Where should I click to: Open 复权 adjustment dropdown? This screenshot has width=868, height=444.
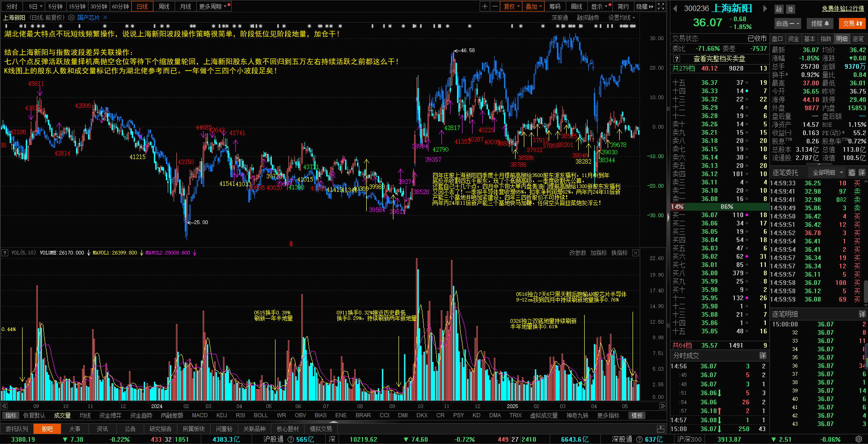(x=511, y=6)
